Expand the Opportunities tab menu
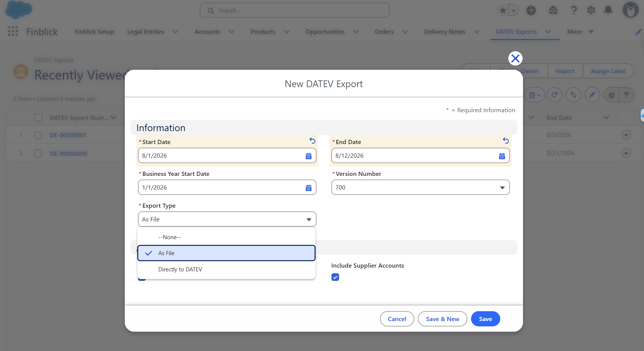 pyautogui.click(x=356, y=32)
